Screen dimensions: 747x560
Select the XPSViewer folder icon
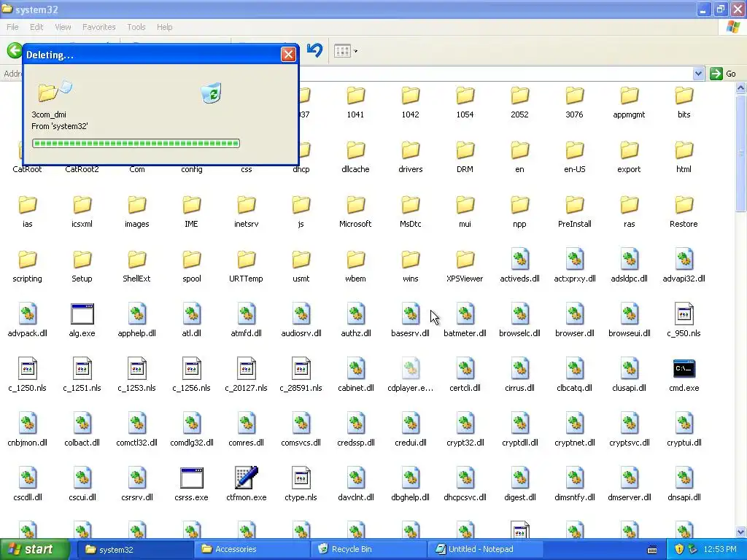(465, 260)
